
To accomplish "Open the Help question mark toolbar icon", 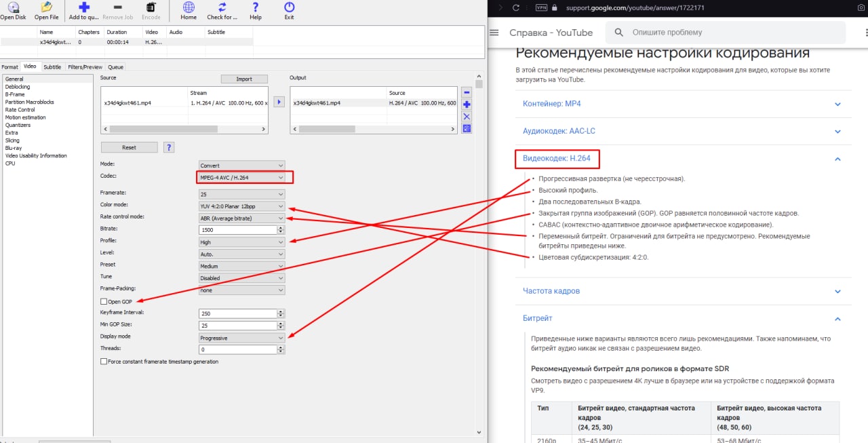I will pos(255,7).
